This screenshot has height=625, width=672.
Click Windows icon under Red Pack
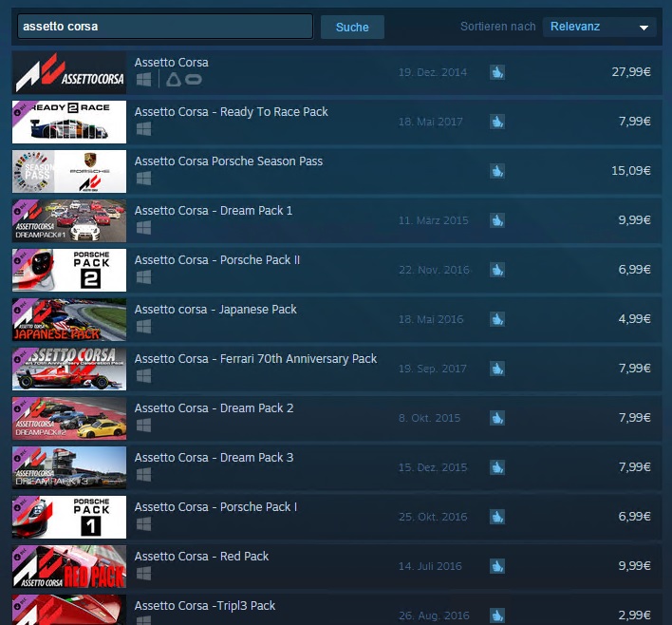(x=143, y=573)
